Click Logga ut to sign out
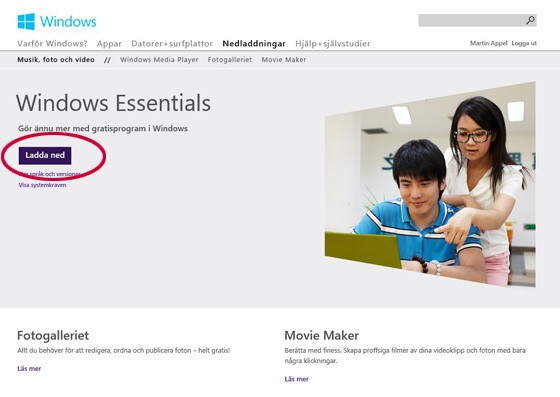 (x=524, y=43)
